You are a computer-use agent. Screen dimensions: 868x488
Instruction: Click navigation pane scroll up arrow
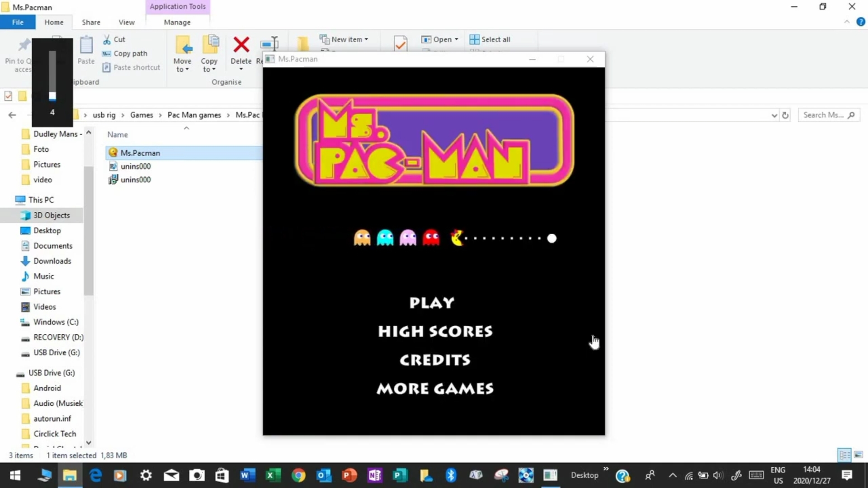pyautogui.click(x=89, y=132)
